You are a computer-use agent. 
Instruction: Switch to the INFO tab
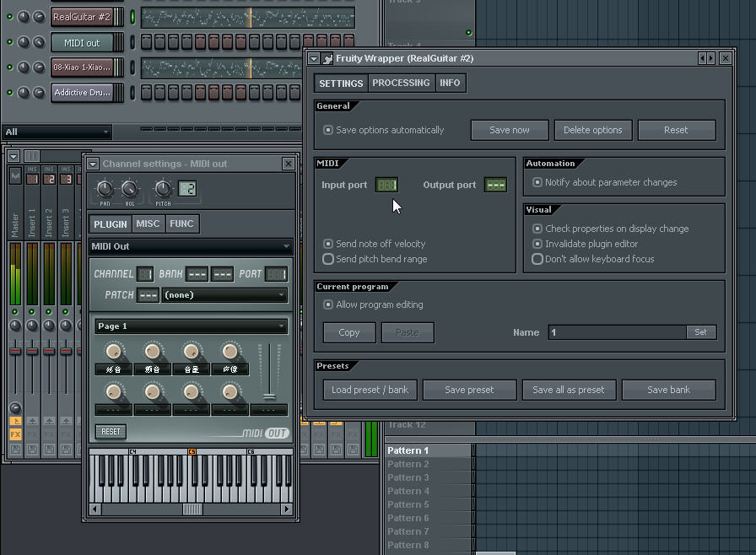pos(450,83)
